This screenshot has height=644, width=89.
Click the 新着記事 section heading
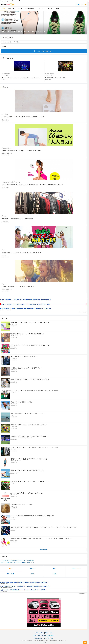(4, 319)
